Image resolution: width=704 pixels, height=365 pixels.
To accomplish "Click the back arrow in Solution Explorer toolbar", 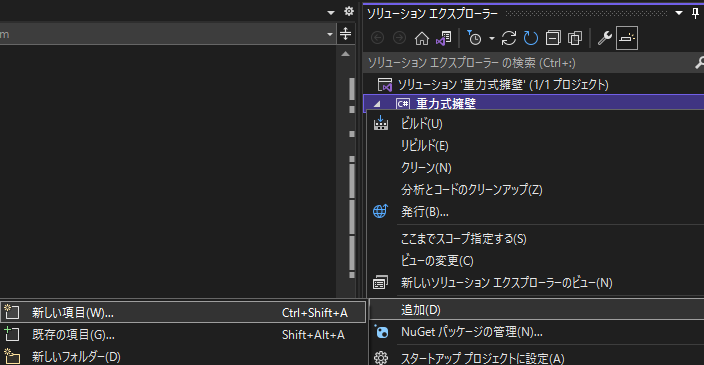I will point(378,39).
